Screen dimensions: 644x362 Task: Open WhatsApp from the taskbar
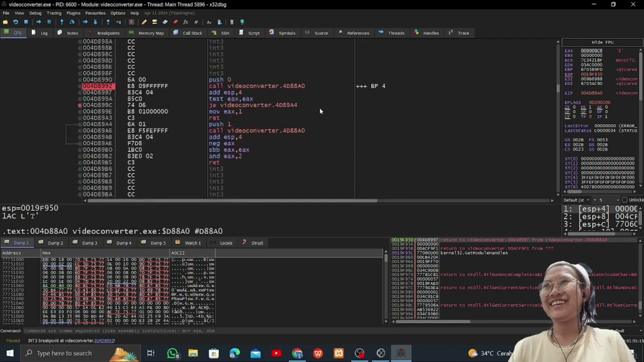[x=173, y=353]
